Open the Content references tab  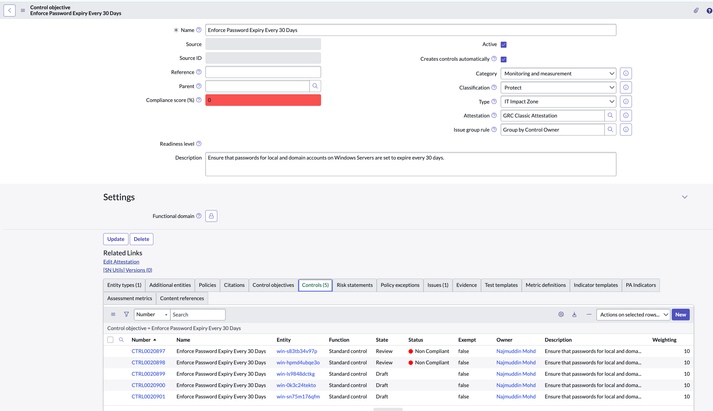182,298
